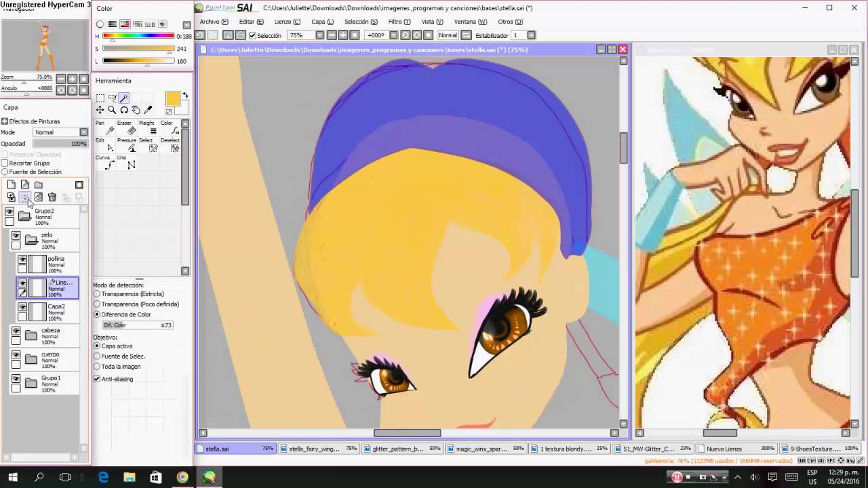Expand the Efectos de Pinturas section
868x488 pixels.
click(5, 121)
